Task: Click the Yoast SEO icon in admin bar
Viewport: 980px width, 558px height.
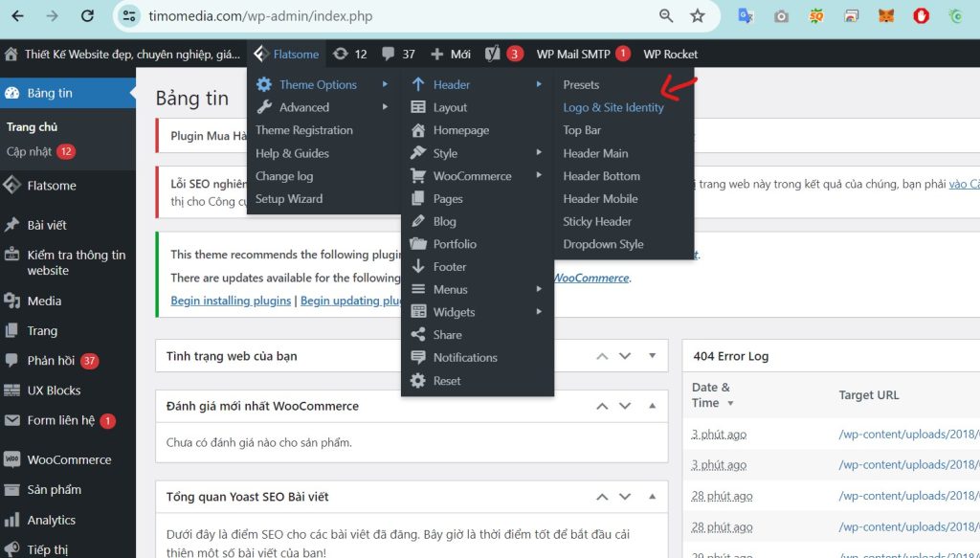Action: [x=493, y=54]
